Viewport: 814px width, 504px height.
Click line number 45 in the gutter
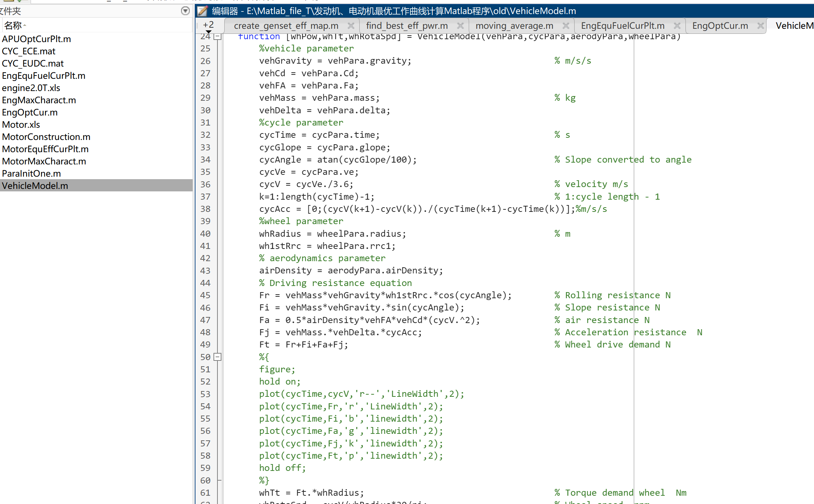tap(205, 295)
